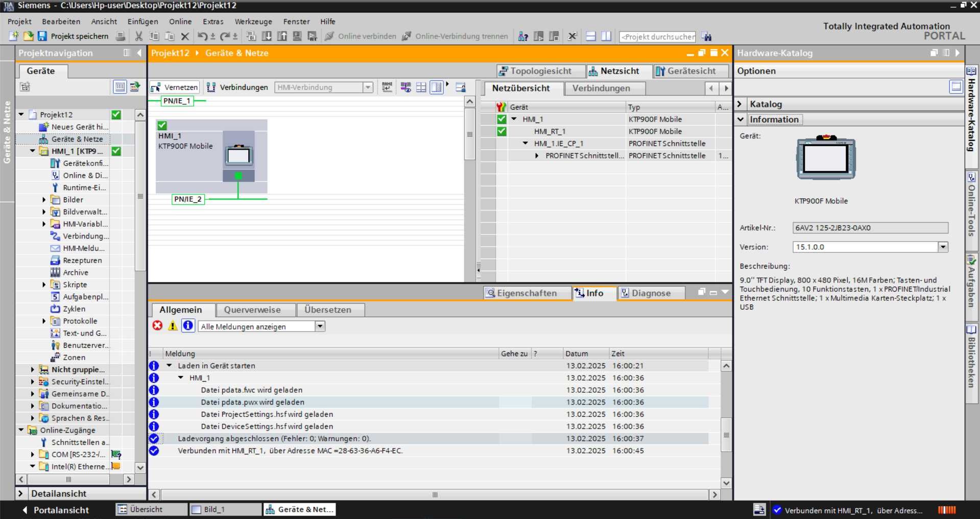980x519 pixels.
Task: Open project using folder toolbar icon
Action: click(28, 36)
